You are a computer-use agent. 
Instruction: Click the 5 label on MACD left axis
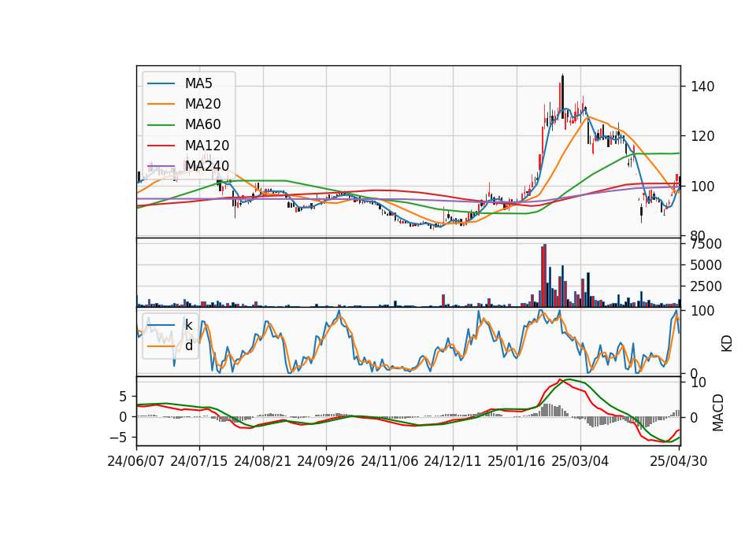pyautogui.click(x=123, y=397)
